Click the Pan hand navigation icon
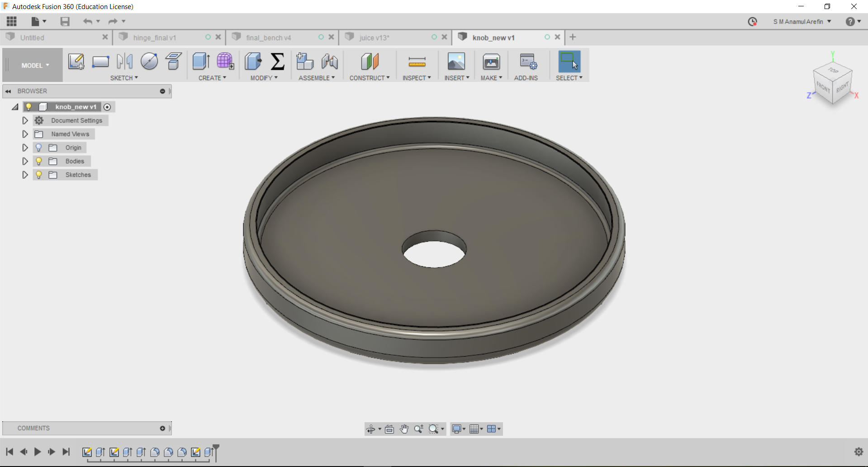The width and height of the screenshot is (868, 467). 404,429
